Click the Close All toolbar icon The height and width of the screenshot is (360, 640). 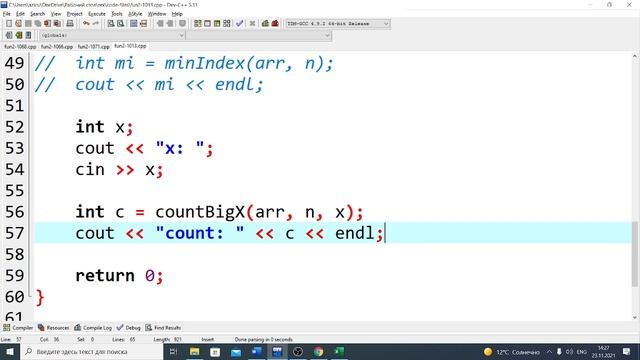point(58,24)
